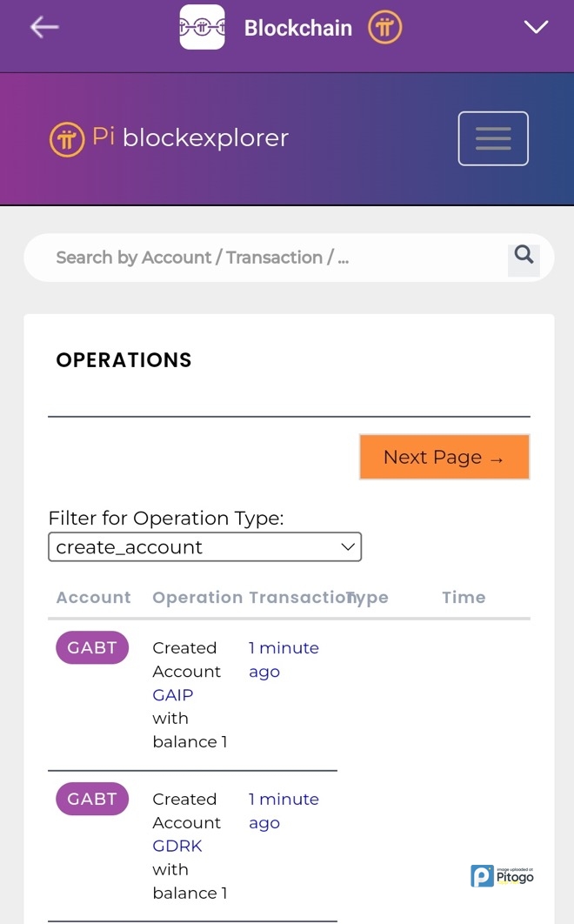Click the first GABT account badge
The image size is (574, 924).
(92, 648)
